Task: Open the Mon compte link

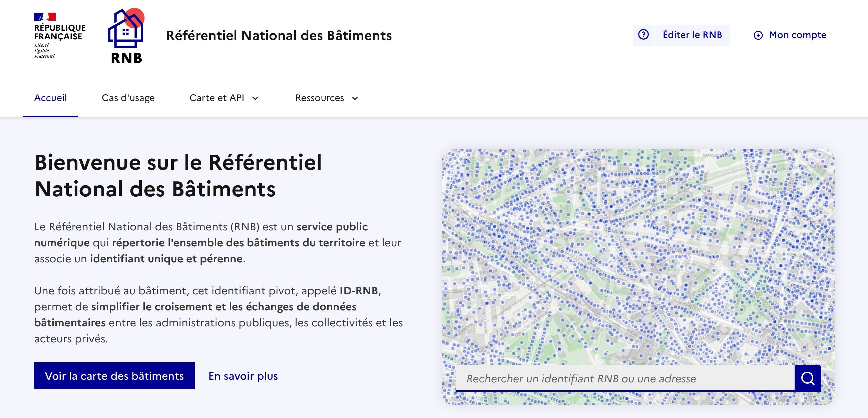Action: click(797, 35)
